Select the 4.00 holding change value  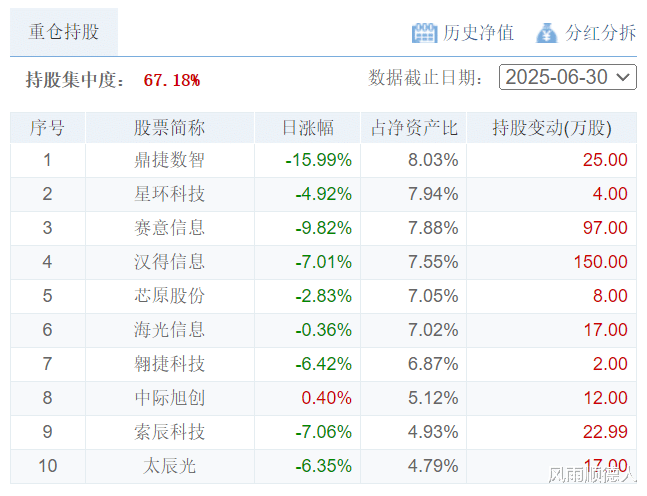point(610,194)
